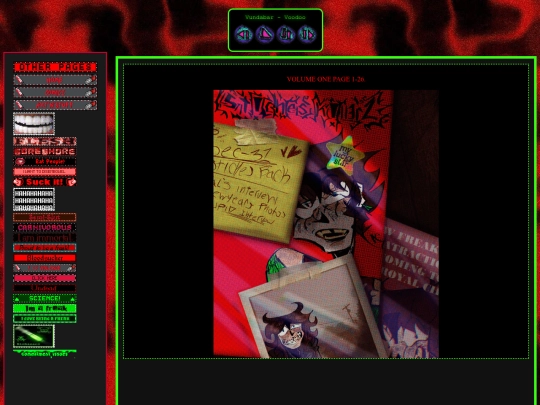Click the Eat People blinkie

click(45, 162)
